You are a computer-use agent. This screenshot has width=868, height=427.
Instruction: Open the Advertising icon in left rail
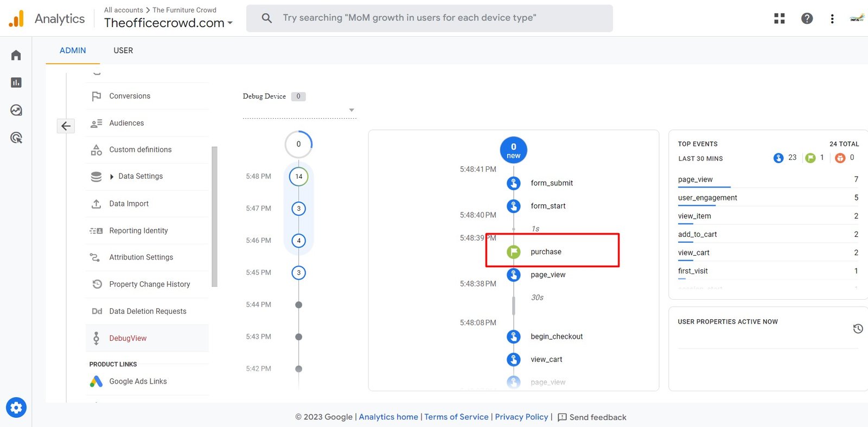tap(16, 138)
